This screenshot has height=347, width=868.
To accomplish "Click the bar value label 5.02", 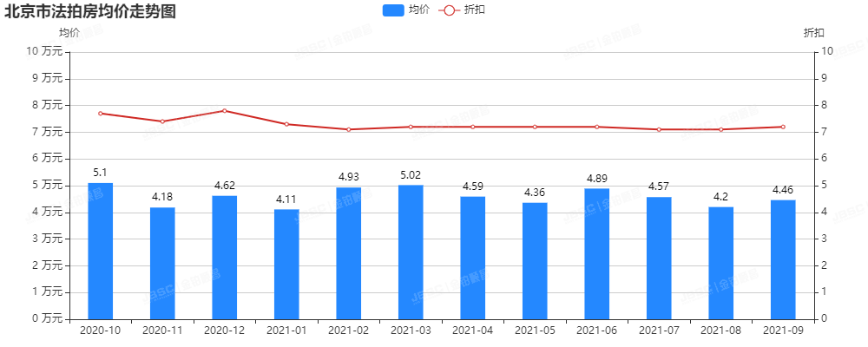I will click(x=411, y=175).
